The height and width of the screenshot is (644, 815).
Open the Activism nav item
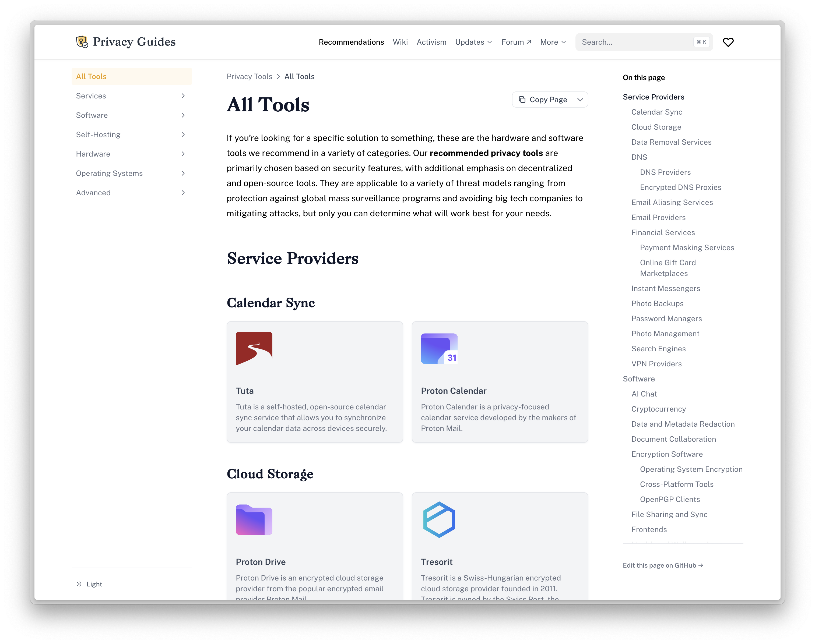(431, 42)
